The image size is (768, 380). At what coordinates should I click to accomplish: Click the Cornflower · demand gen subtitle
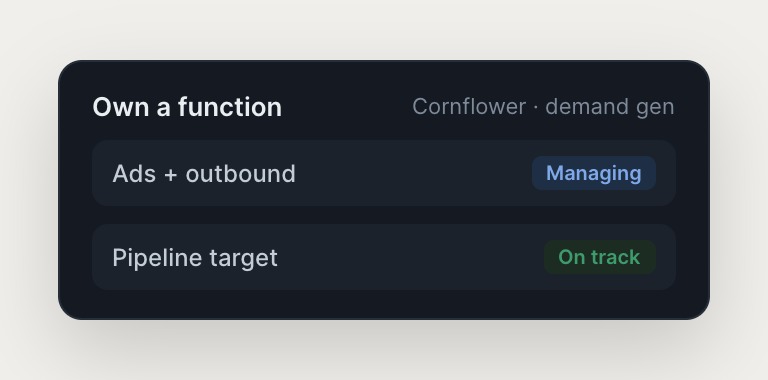tap(543, 107)
